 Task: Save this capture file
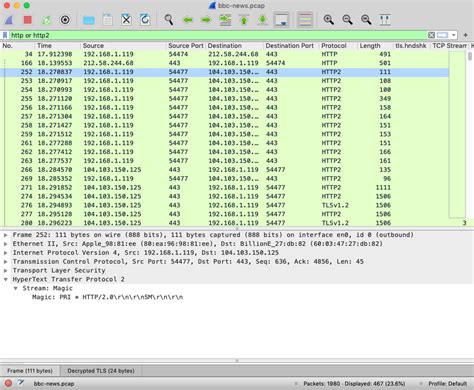[x=107, y=20]
